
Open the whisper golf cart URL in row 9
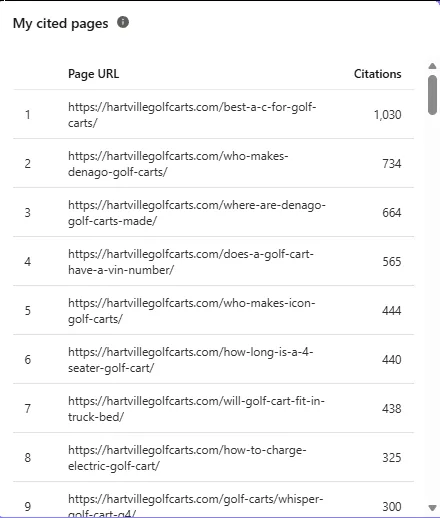(x=195, y=506)
